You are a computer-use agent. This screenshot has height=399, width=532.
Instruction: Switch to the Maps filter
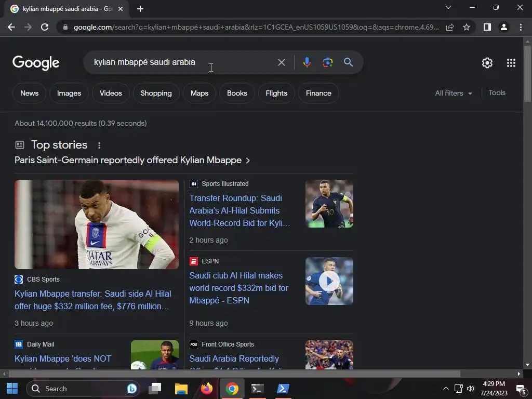199,94
